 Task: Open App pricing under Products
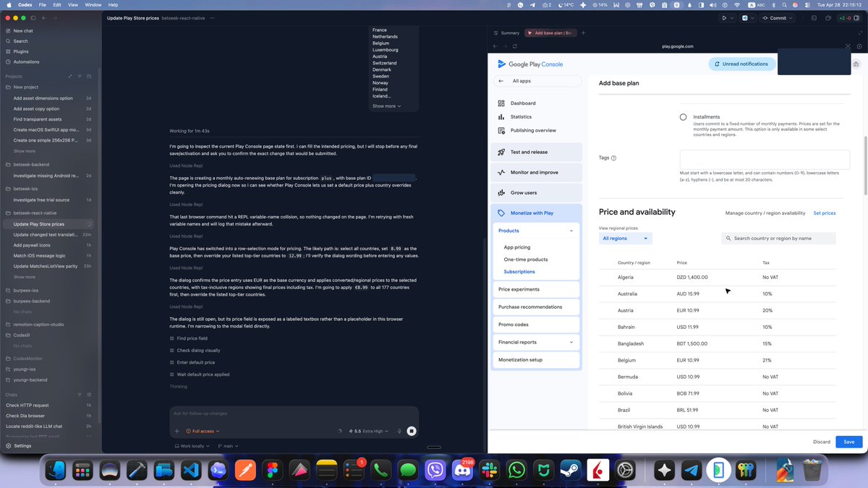click(516, 247)
